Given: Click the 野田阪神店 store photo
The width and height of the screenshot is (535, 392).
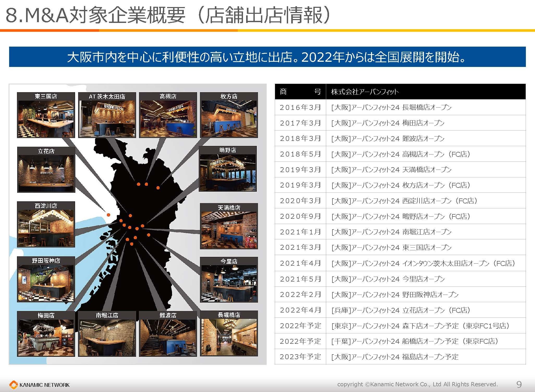Looking at the screenshot, I should 46,283.
